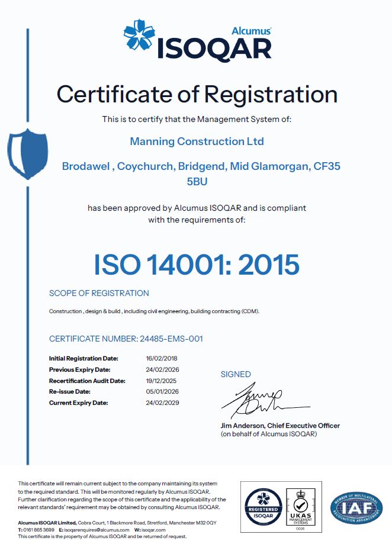
Task: Select the ISO 14001: 2015 heading
Action: 197,265
